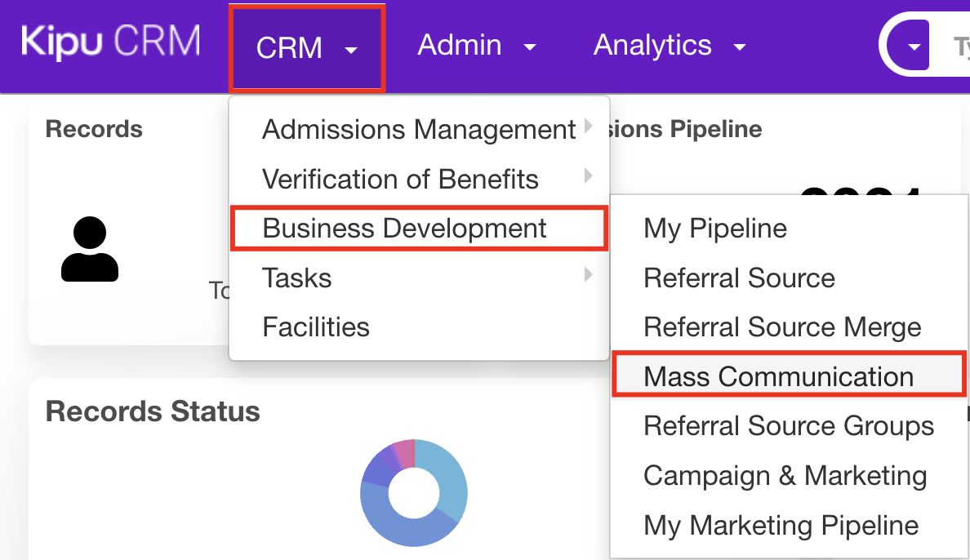Open Referral Source Merge
Screen dimensions: 970x560
782,327
